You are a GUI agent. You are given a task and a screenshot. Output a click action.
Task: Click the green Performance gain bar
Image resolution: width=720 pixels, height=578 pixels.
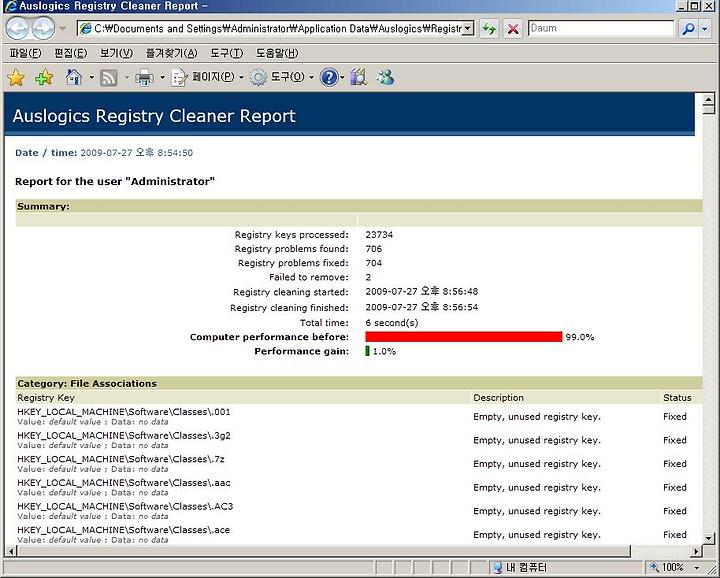[x=367, y=351]
